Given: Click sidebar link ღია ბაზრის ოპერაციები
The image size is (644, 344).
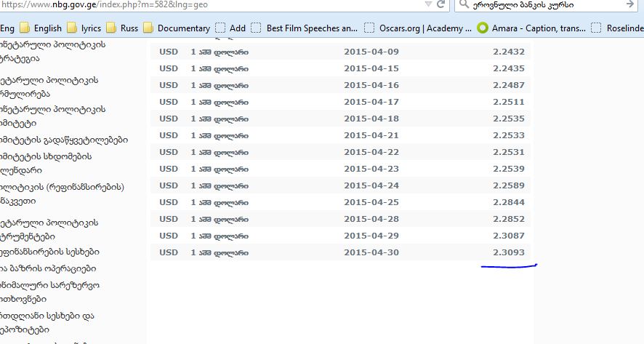Looking at the screenshot, I should tap(48, 268).
